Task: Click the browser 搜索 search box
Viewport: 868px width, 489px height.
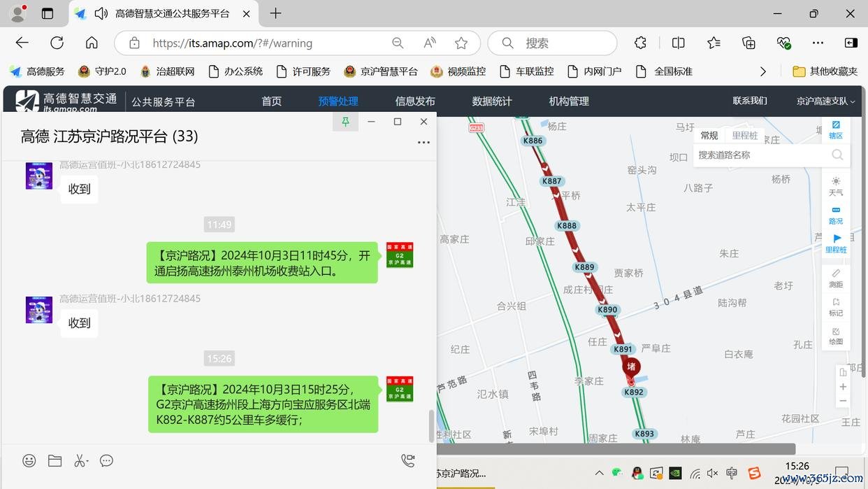Action: (x=552, y=43)
